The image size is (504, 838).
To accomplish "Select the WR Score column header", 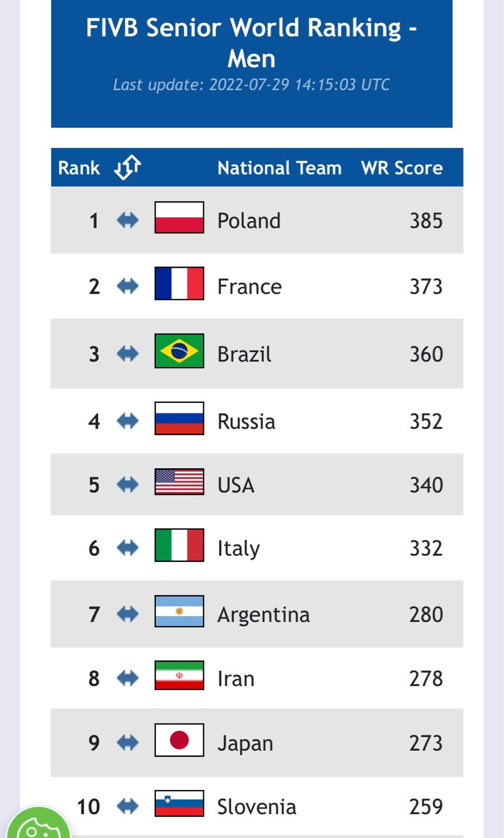I will (x=402, y=168).
